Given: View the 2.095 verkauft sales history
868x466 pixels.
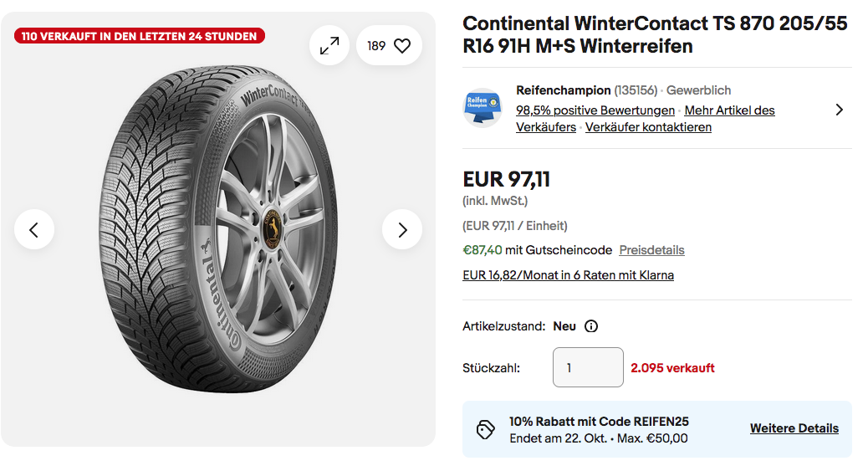Looking at the screenshot, I should point(672,367).
